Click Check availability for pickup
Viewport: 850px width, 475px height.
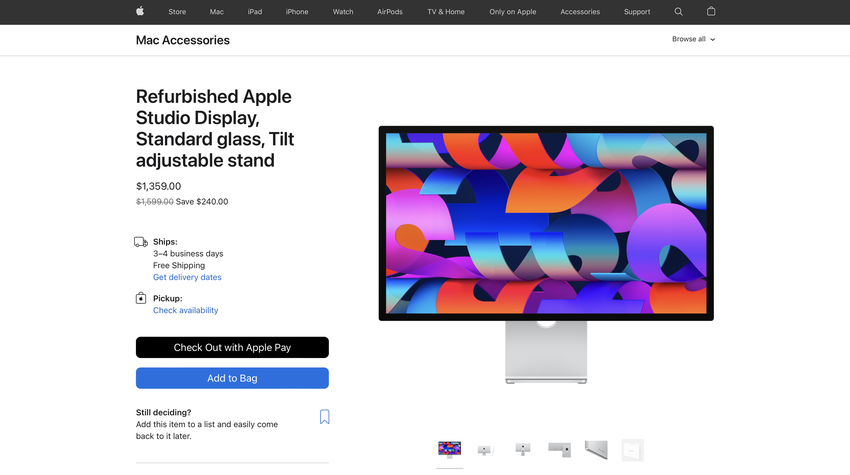tap(185, 310)
